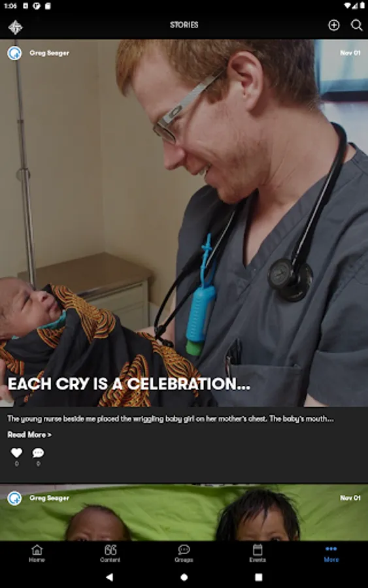Open the Groups tab
This screenshot has width=368, height=588.
[184, 553]
